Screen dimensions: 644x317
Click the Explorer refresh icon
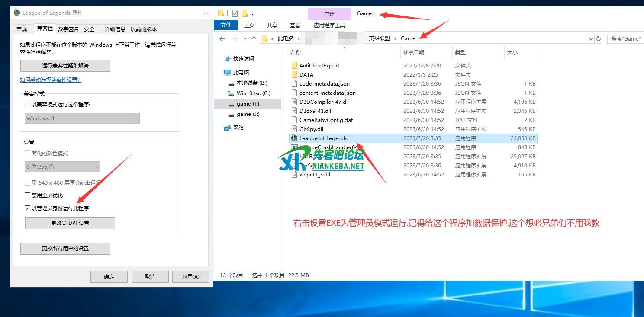(x=599, y=38)
